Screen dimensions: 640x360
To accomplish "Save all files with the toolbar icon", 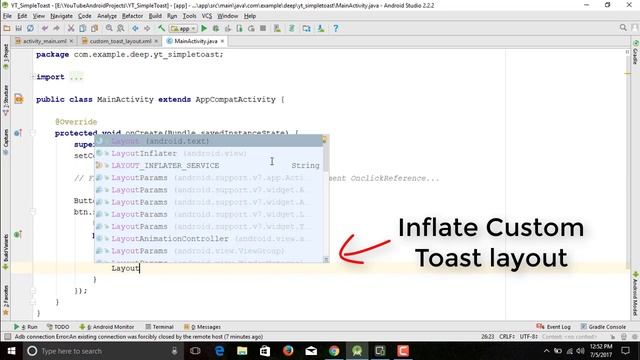I will tap(19, 28).
